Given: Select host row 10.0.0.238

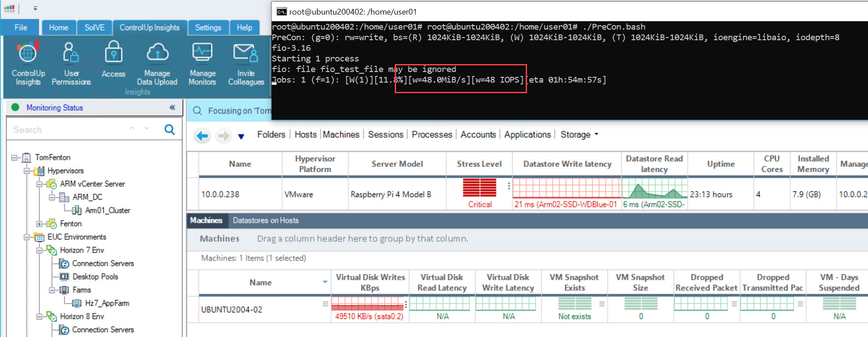Looking at the screenshot, I should [x=527, y=194].
